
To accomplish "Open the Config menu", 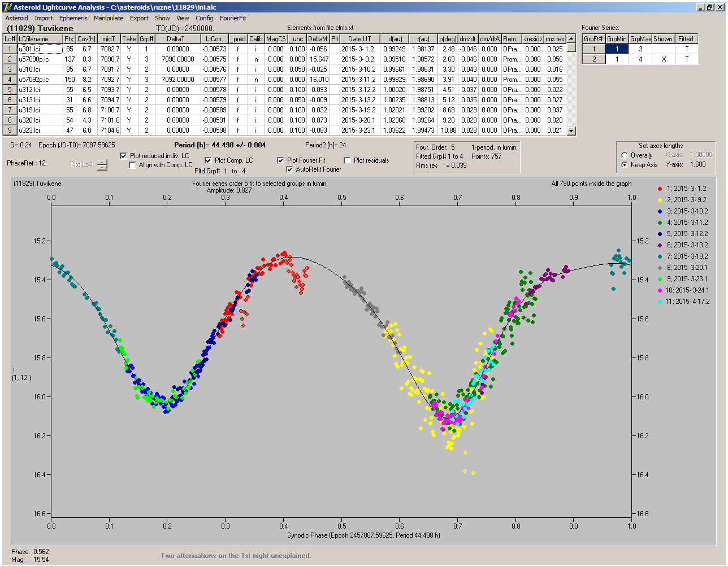I will [205, 18].
